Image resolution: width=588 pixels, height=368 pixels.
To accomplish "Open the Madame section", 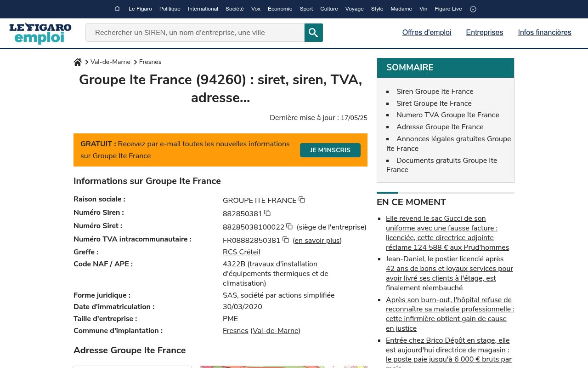I will 401,9.
